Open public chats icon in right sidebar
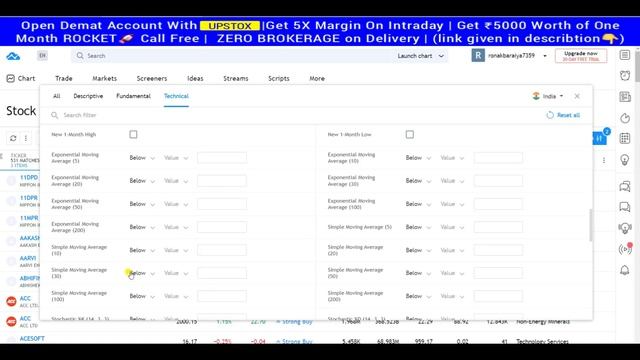Viewport: 640px width, 360px height. [624, 187]
